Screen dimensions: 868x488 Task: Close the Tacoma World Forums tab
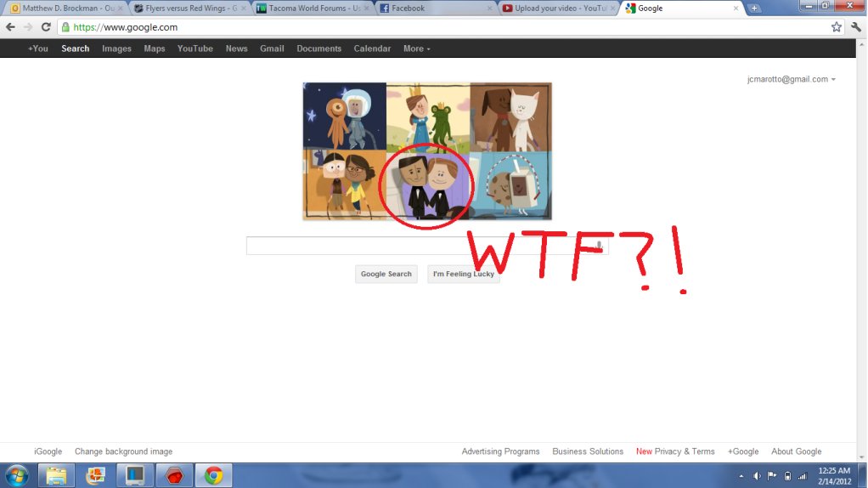(366, 9)
